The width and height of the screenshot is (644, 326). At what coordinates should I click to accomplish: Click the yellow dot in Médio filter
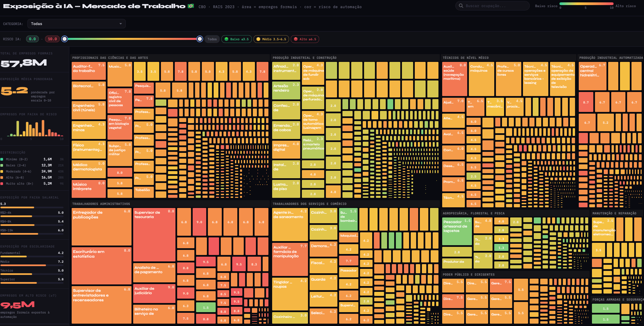click(258, 39)
